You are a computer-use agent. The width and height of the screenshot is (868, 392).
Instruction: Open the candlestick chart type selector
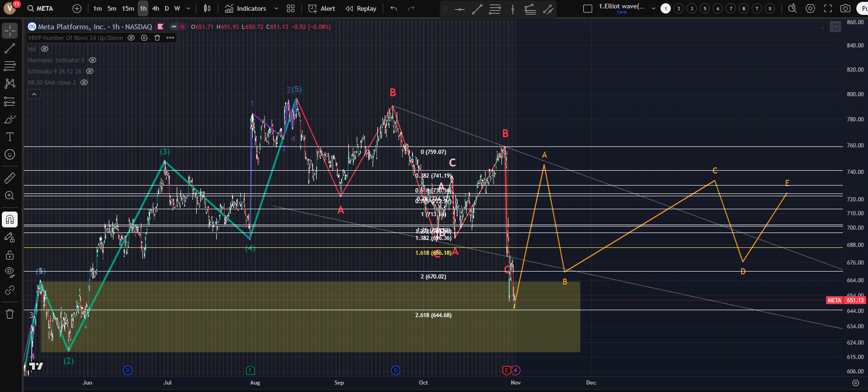[x=207, y=8]
